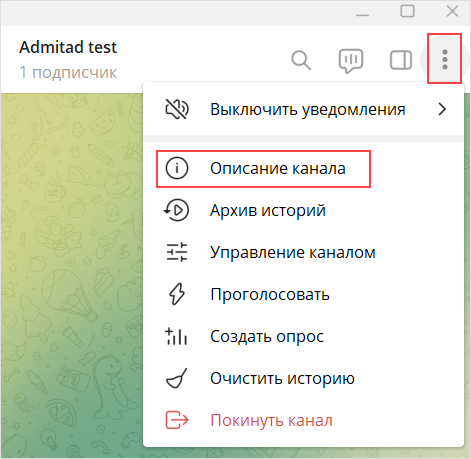The width and height of the screenshot is (471, 459).
Task: Click the red leave channel exit icon
Action: click(177, 420)
